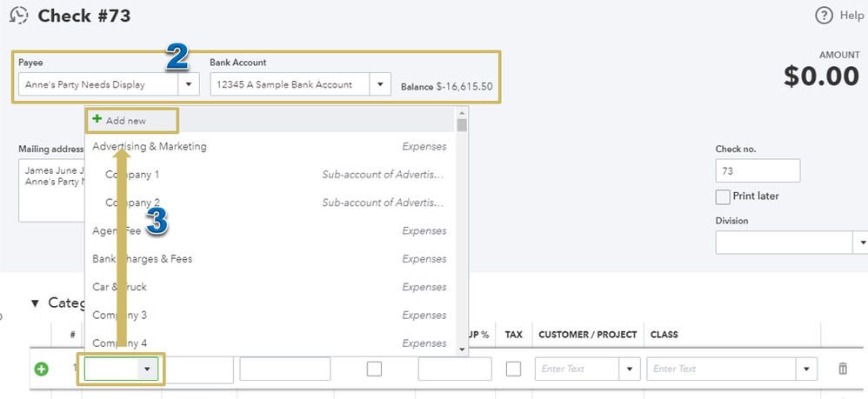Click the trash delete line icon
This screenshot has width=868, height=399.
[x=842, y=369]
